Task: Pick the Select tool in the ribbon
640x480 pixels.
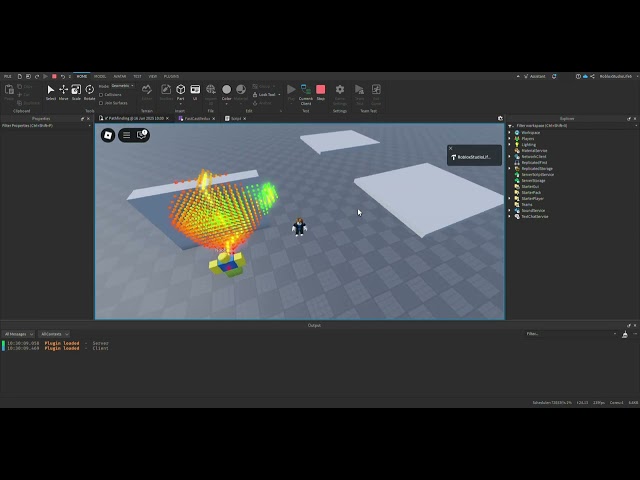Action: pos(51,92)
